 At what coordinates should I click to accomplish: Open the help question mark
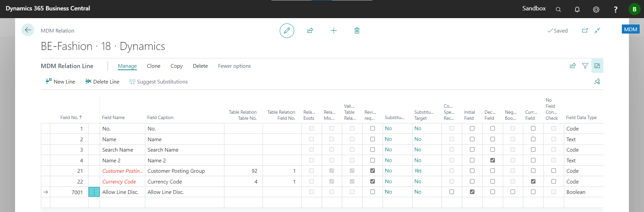tap(615, 9)
